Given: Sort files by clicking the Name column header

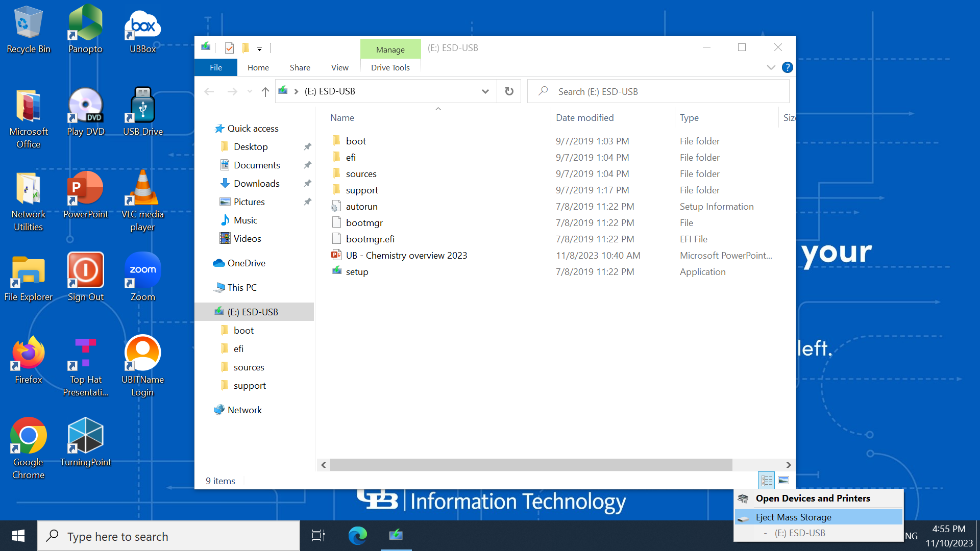Looking at the screenshot, I should pyautogui.click(x=342, y=117).
